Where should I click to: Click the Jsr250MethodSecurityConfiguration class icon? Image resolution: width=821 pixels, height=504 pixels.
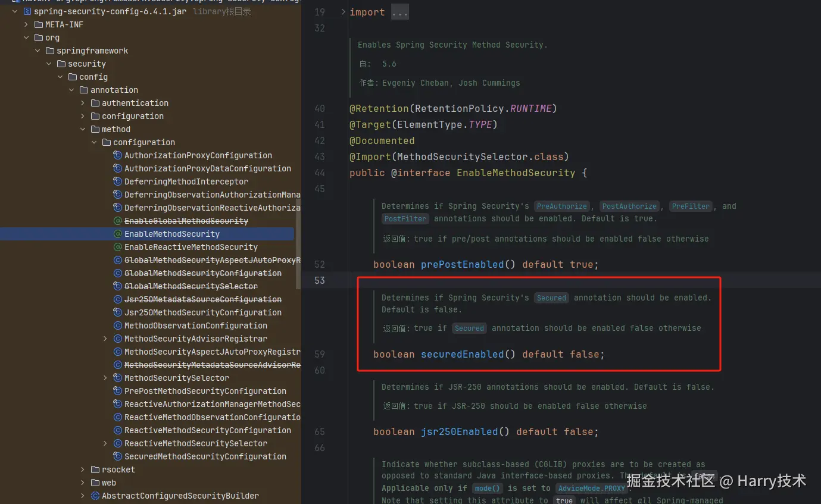click(118, 312)
